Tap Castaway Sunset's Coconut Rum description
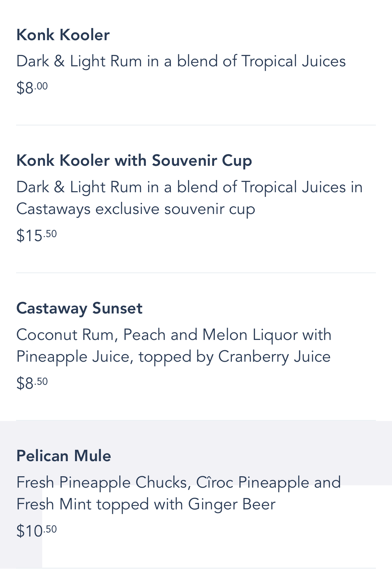 (174, 346)
